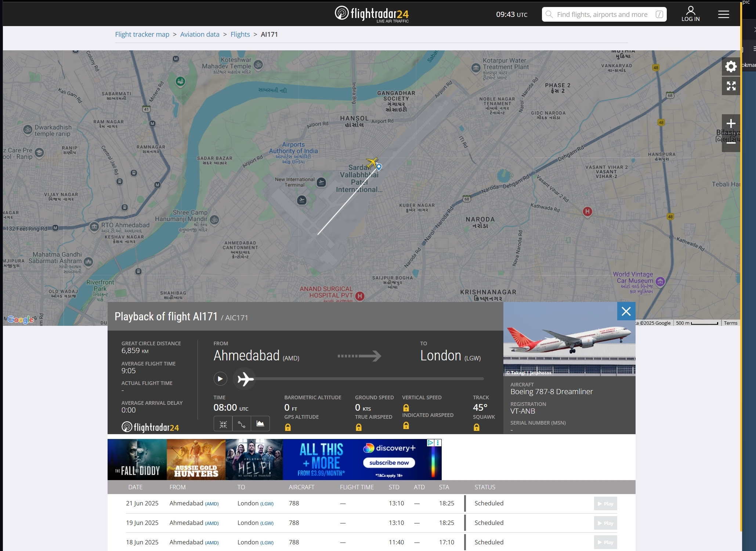Image resolution: width=756 pixels, height=551 pixels.
Task: Open the Flights breadcrumb link
Action: (240, 34)
